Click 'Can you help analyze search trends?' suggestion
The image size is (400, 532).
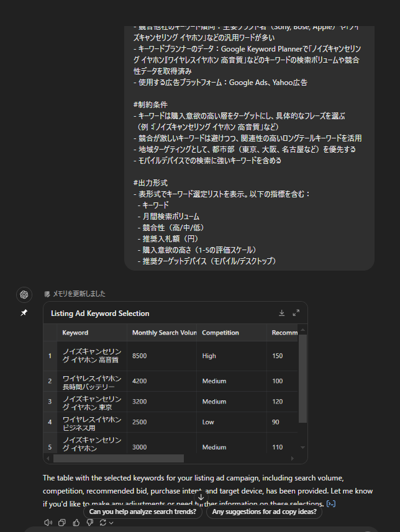tap(143, 512)
